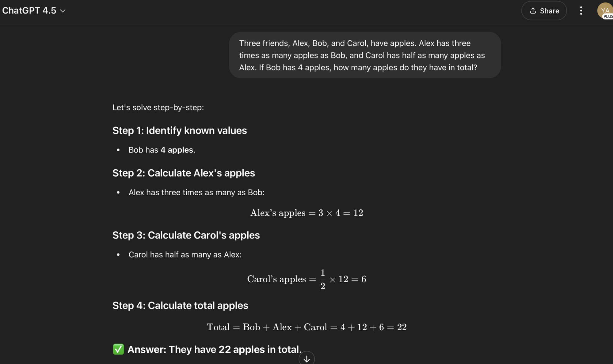Click the Step 1 Identify known values heading
The height and width of the screenshot is (364, 613).
coord(180,130)
